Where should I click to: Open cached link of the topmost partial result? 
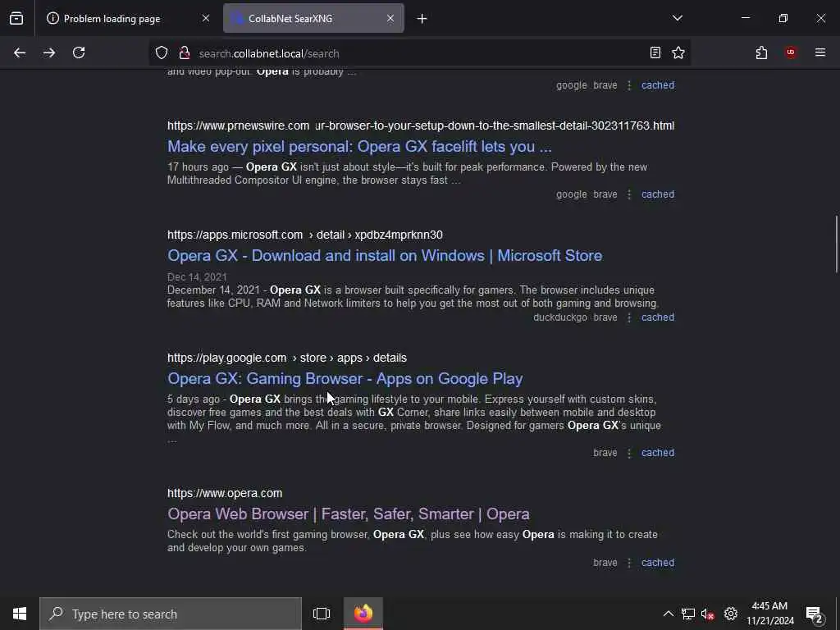point(658,85)
